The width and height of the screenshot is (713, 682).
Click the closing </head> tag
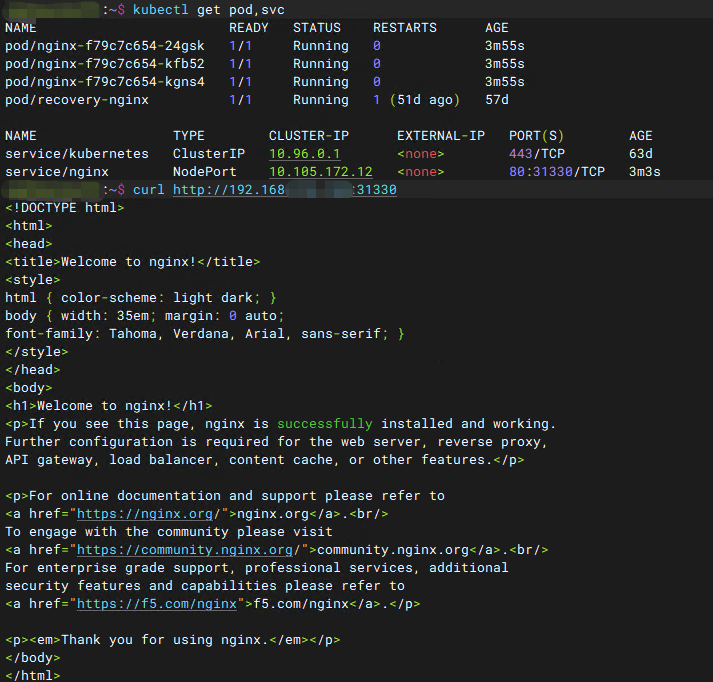pos(32,370)
